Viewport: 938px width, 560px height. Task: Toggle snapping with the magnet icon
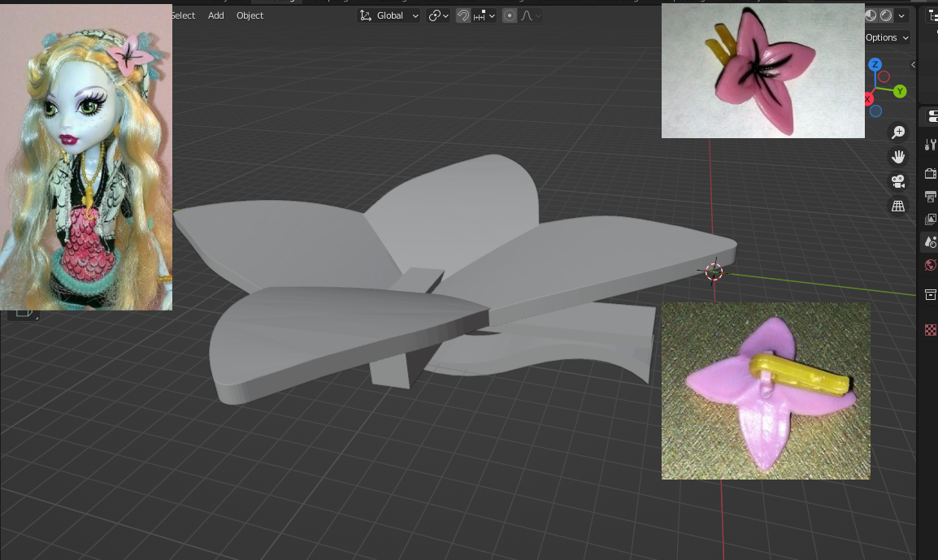click(463, 15)
